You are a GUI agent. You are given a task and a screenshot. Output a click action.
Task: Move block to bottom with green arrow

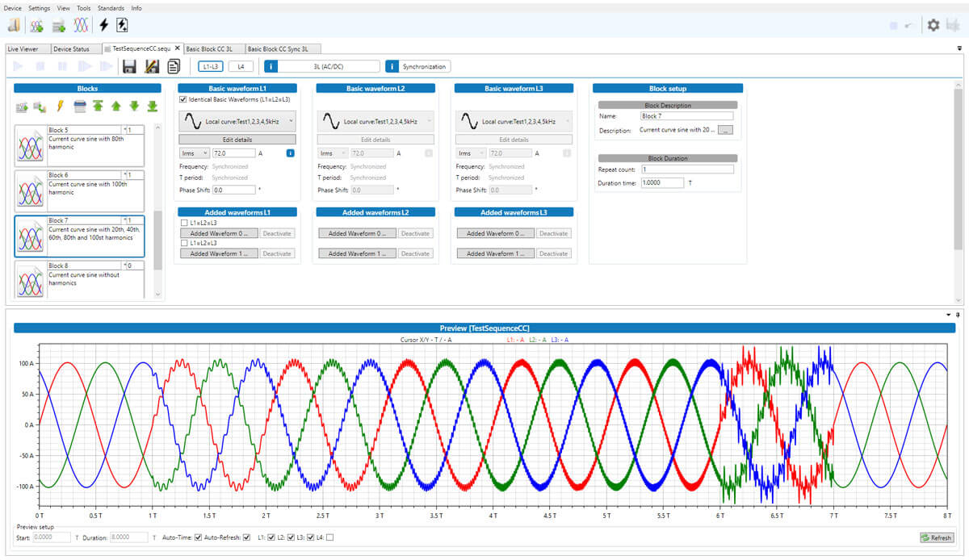pos(152,106)
